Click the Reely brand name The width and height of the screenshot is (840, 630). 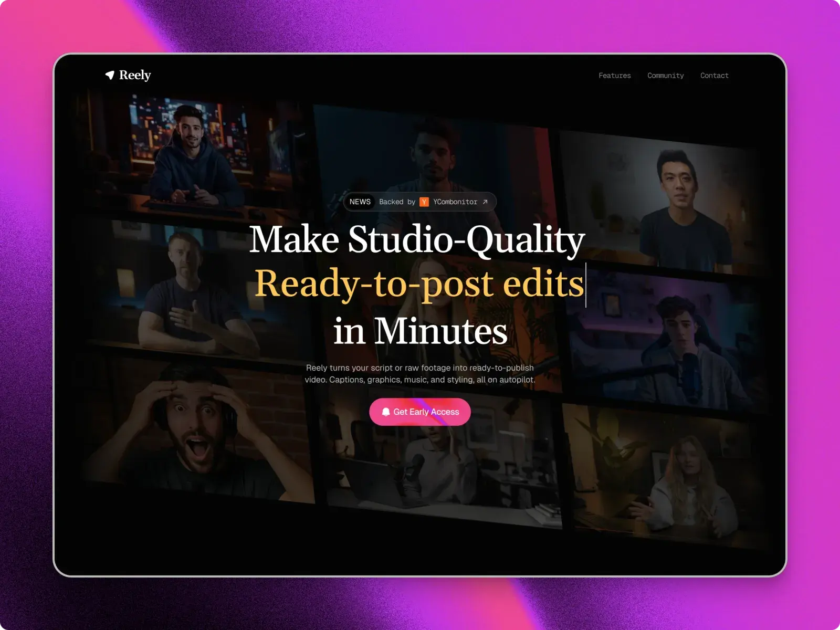click(135, 75)
